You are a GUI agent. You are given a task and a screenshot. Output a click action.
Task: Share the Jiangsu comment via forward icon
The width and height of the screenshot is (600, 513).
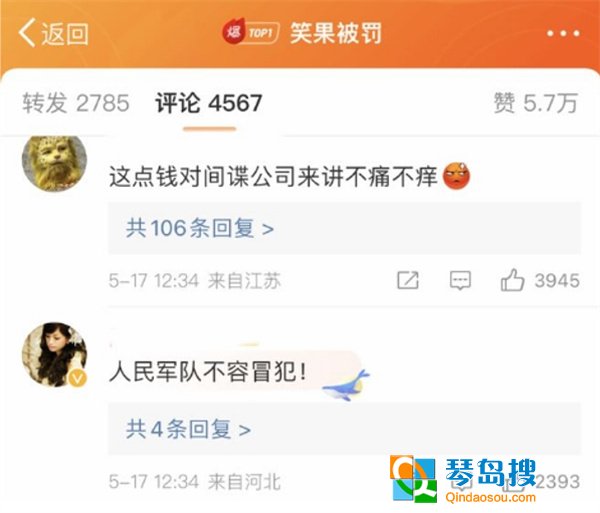(408, 280)
